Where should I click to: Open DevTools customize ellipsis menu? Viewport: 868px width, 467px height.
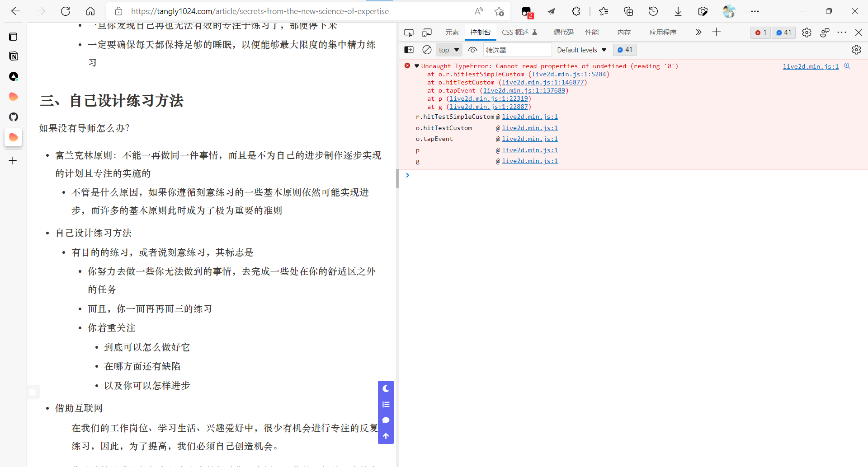click(x=841, y=33)
